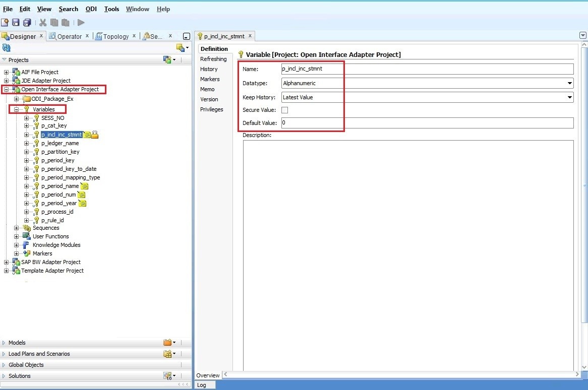Open the New Project icon next to Projects
588x390 pixels.
(168, 59)
